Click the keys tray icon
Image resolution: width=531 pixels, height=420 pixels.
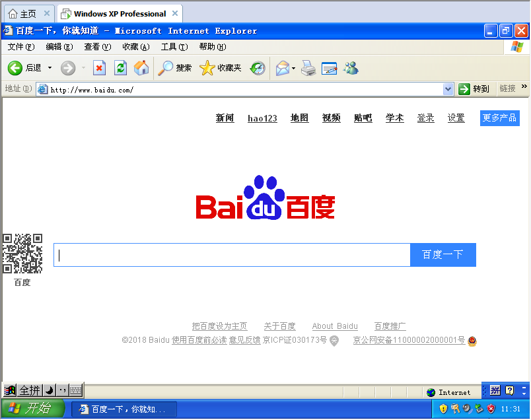[x=456, y=409]
